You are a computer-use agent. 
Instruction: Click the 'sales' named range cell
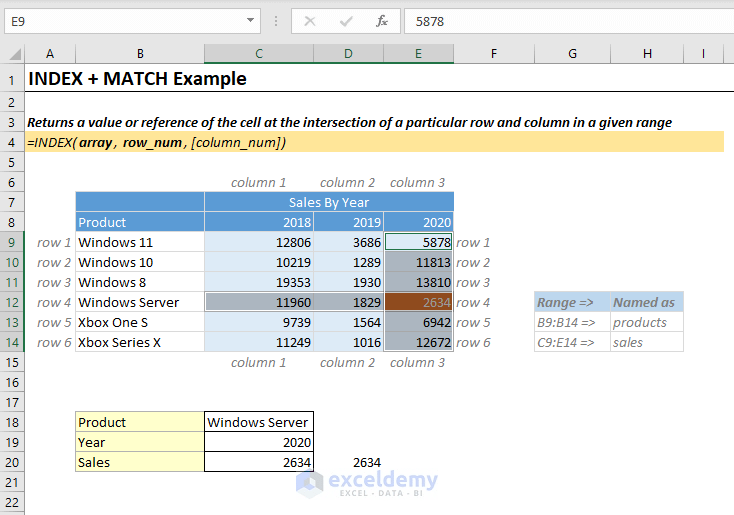(x=647, y=343)
